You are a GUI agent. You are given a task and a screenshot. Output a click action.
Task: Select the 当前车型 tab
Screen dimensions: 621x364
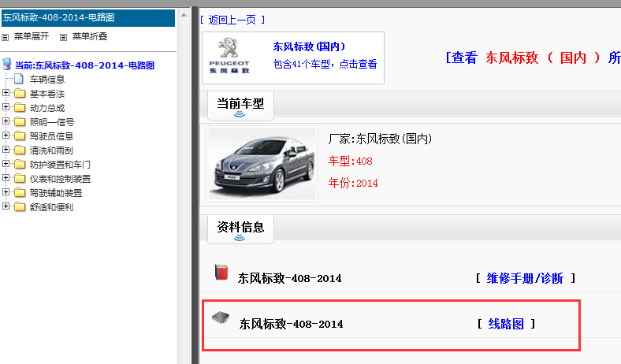click(x=240, y=106)
